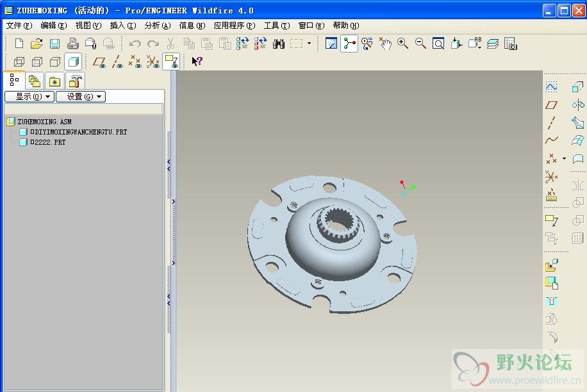
Task: Toggle datum planes display
Action: 99,61
